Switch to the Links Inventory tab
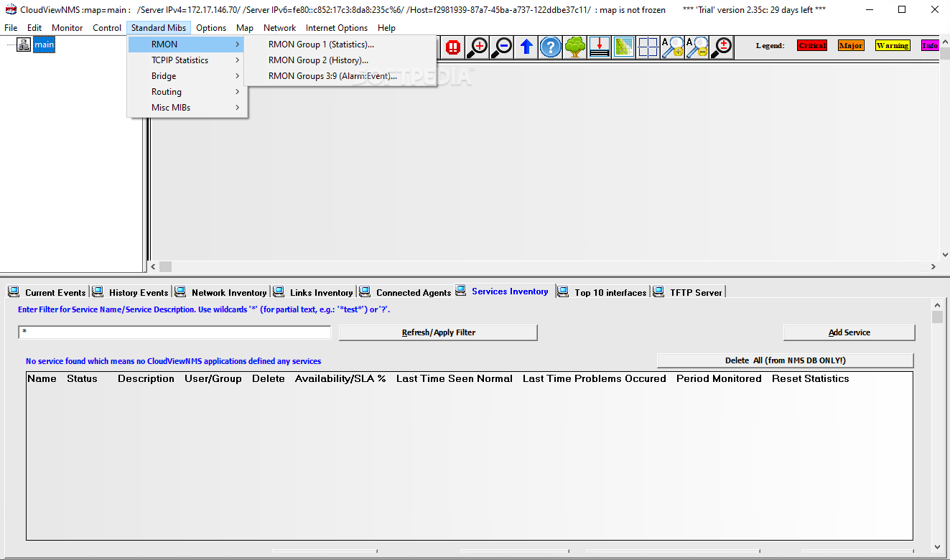This screenshot has width=950, height=560. [314, 292]
